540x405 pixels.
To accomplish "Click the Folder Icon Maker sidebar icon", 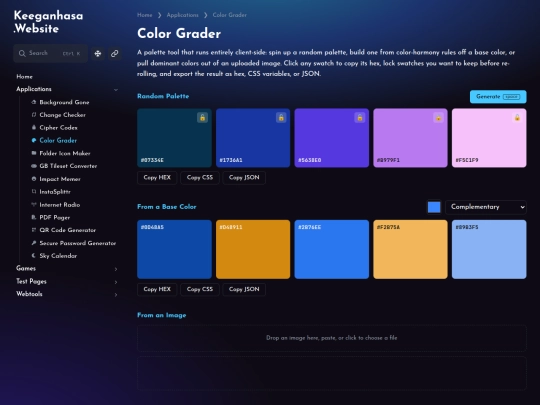I will (x=34, y=153).
